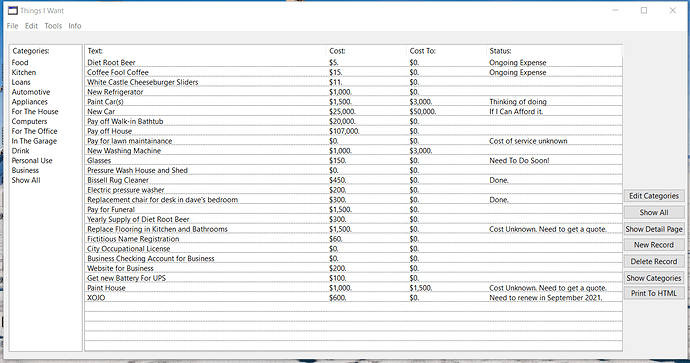Select Fictitious Name Registration row
Screen dimensions: 690x363
pos(353,239)
